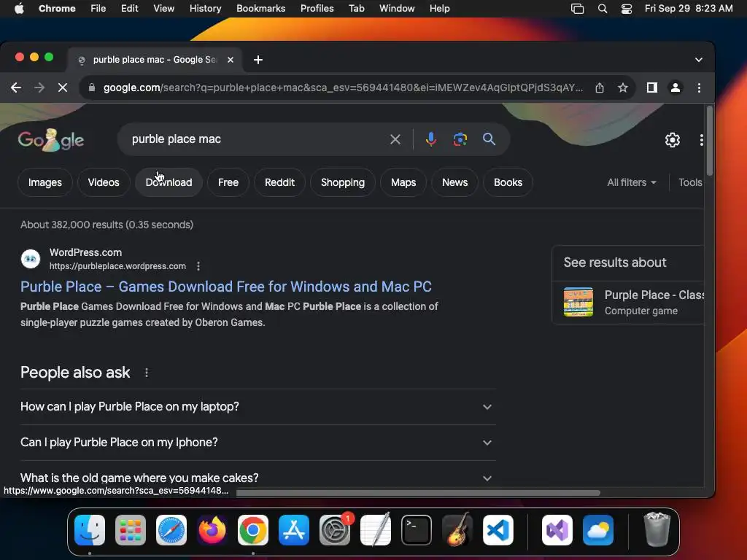Open Chrome three-dot menu

pos(699,87)
